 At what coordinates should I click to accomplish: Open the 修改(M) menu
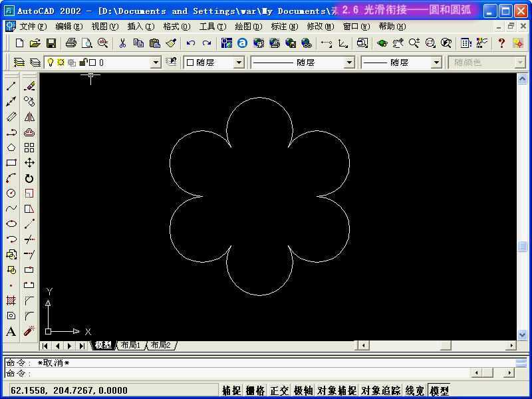tap(321, 27)
